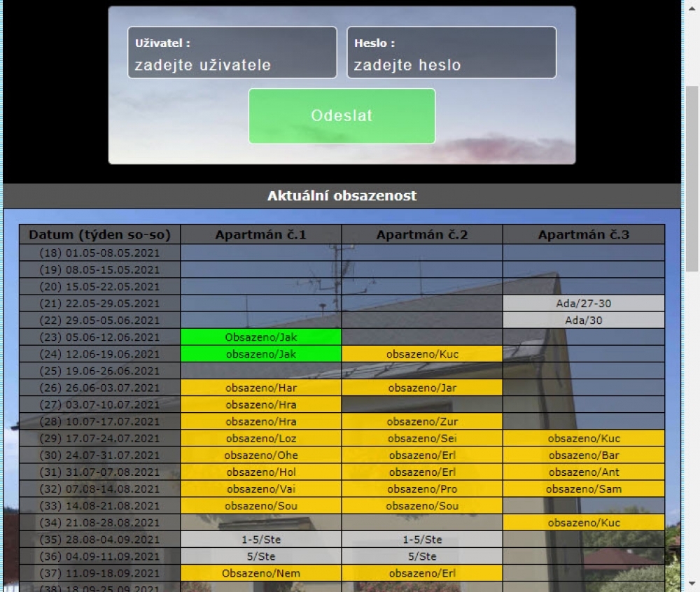Click the obsazeno/Ohe cell
The width and height of the screenshot is (700, 592).
click(x=260, y=455)
